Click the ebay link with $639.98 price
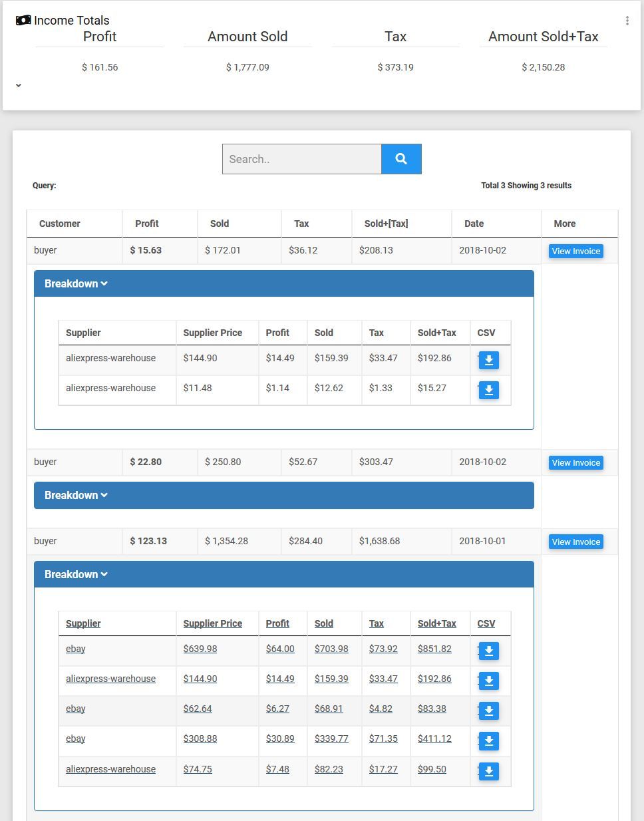The width and height of the screenshot is (644, 821). [x=76, y=649]
